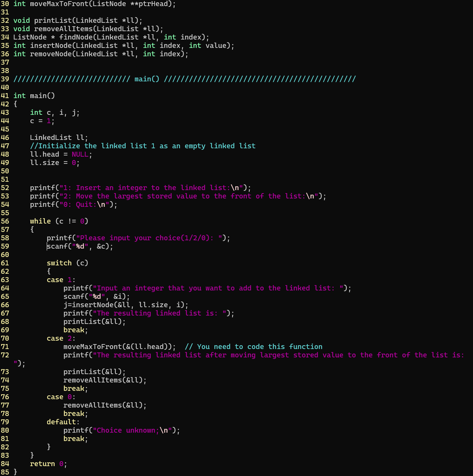Click line number 85
This screenshot has height=476, width=473.
coord(5,472)
